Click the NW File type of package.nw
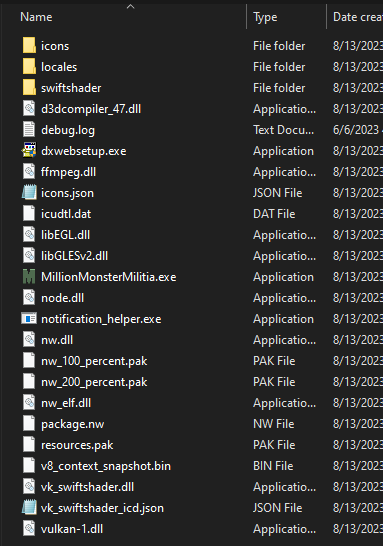Screen dimensions: 383x546 click(x=274, y=424)
